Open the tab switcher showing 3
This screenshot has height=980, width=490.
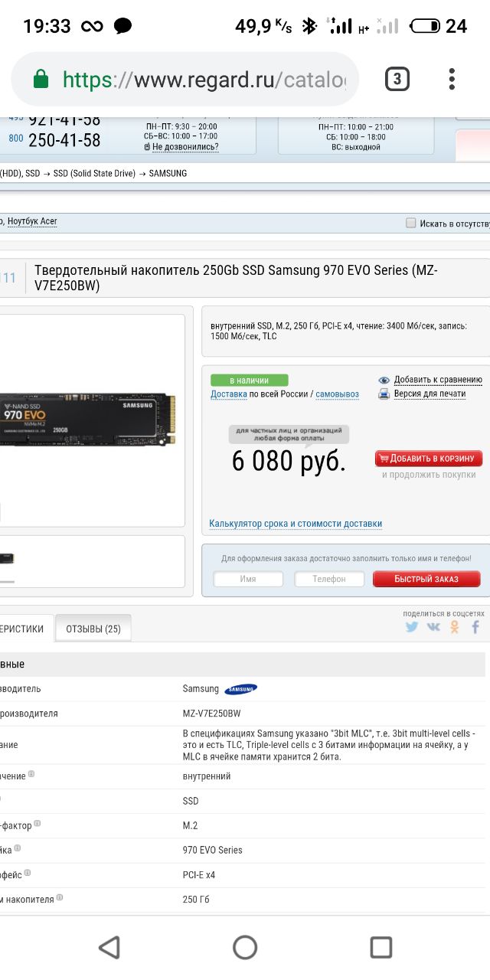(397, 79)
